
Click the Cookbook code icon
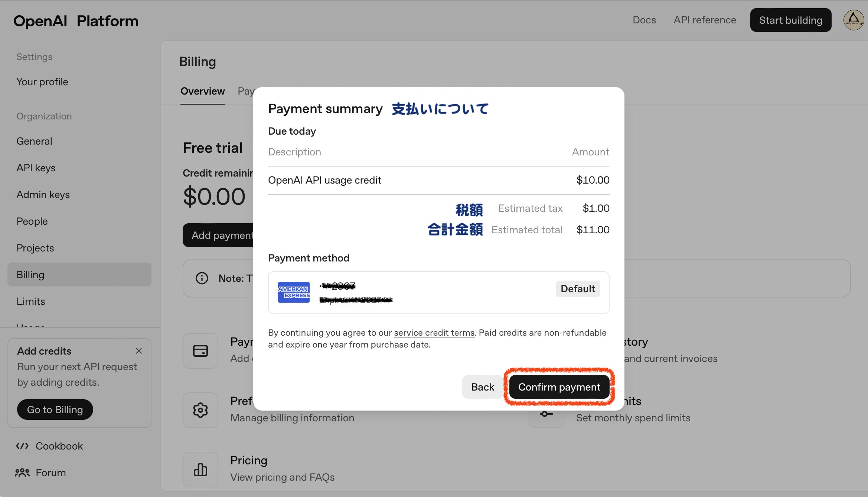22,446
